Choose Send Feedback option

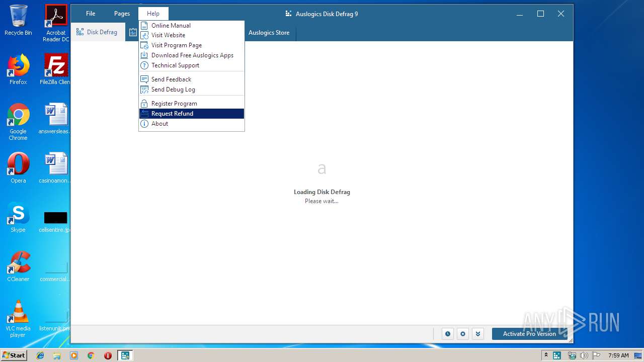tap(191, 79)
